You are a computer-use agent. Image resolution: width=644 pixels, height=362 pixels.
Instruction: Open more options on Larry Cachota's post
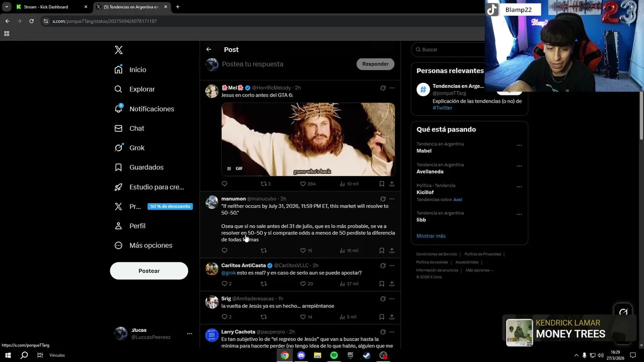pos(392,332)
